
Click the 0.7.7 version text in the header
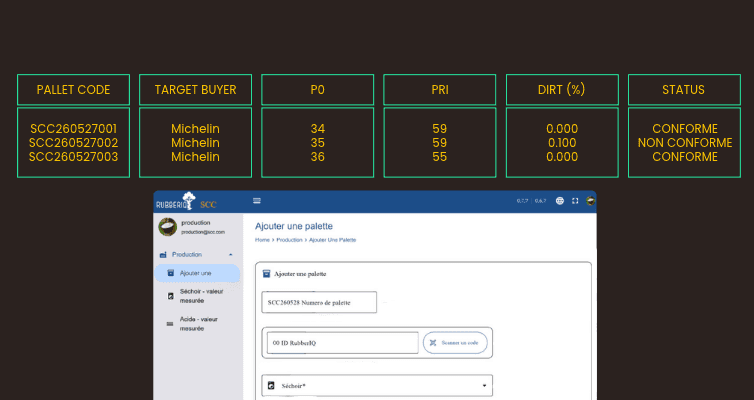point(522,201)
